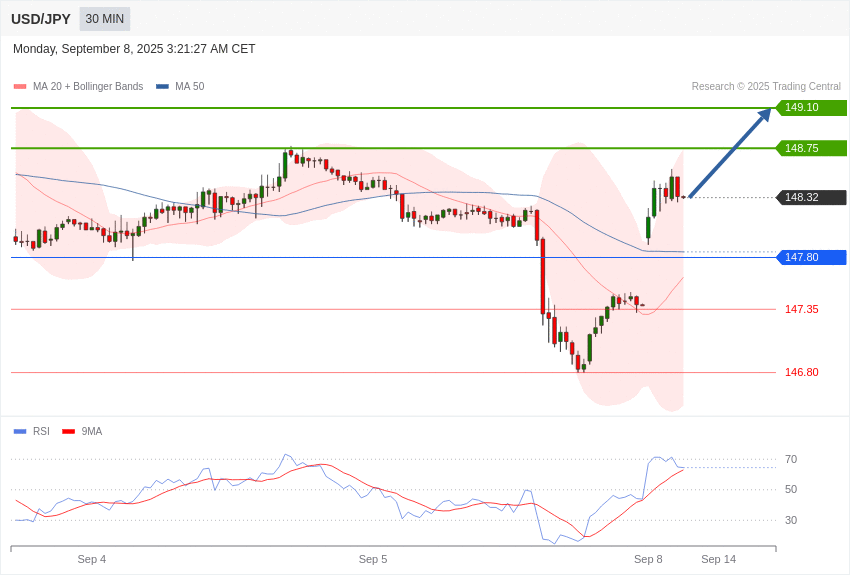Toggle the MA 50 legend label
The width and height of the screenshot is (850, 576).
tap(189, 87)
